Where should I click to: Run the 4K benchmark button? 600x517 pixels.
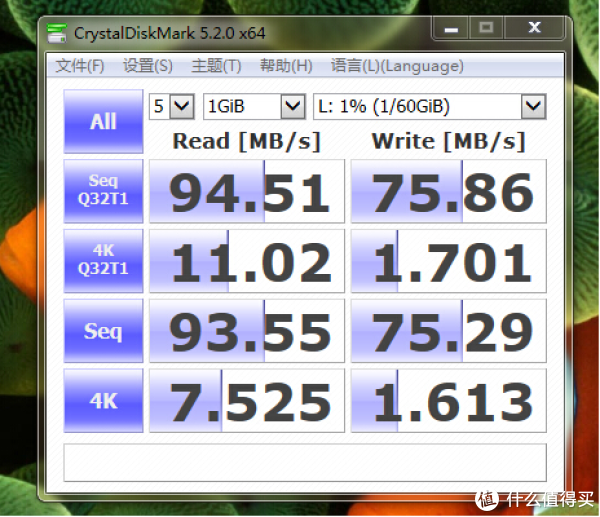click(103, 401)
